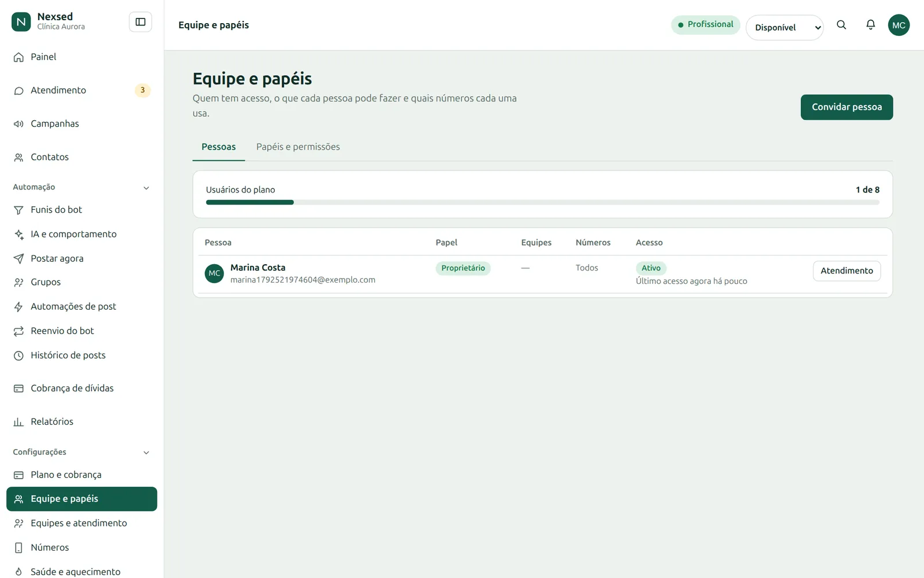The height and width of the screenshot is (578, 924).
Task: Click the Ativo status badge
Action: 651,268
